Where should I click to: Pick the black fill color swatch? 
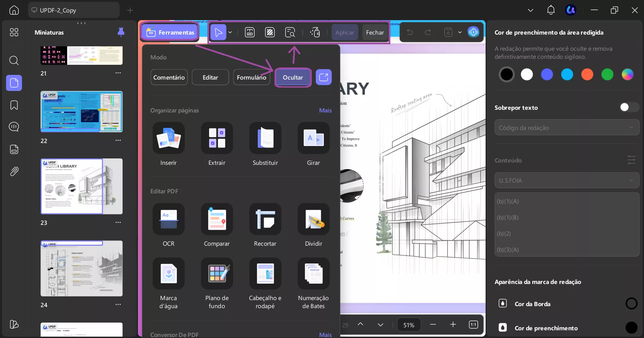[507, 74]
